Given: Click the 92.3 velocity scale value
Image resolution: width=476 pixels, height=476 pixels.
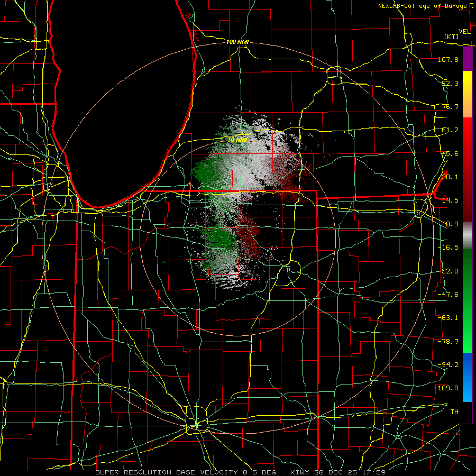Looking at the screenshot, I should (450, 83).
